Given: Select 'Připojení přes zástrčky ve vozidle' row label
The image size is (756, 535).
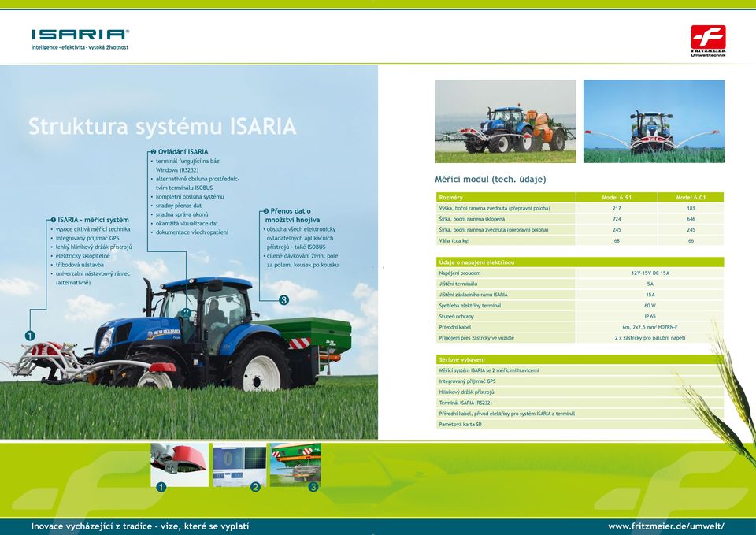Looking at the screenshot, I should tap(476, 338).
